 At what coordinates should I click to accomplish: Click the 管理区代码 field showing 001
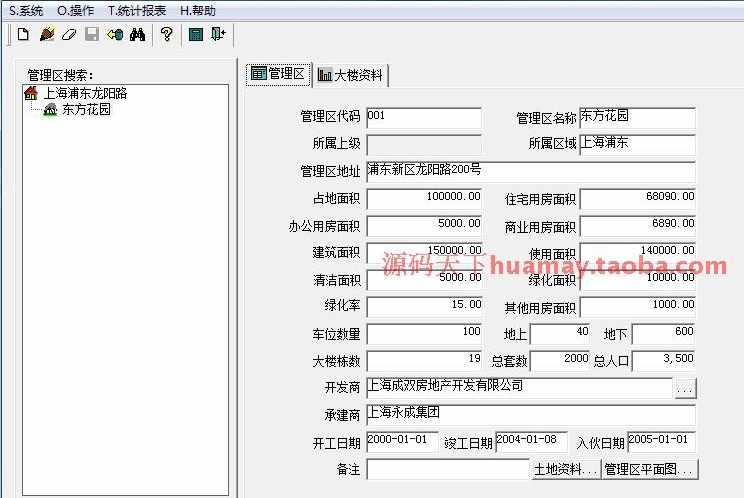tap(424, 118)
